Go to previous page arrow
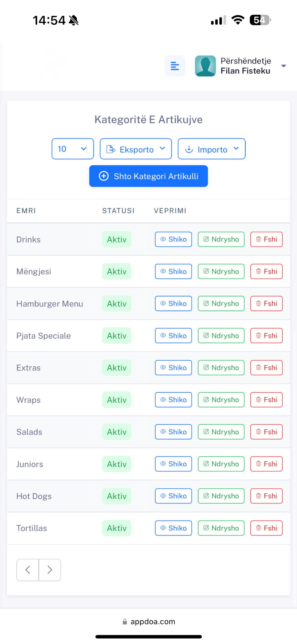This screenshot has width=297, height=644. coord(28,570)
